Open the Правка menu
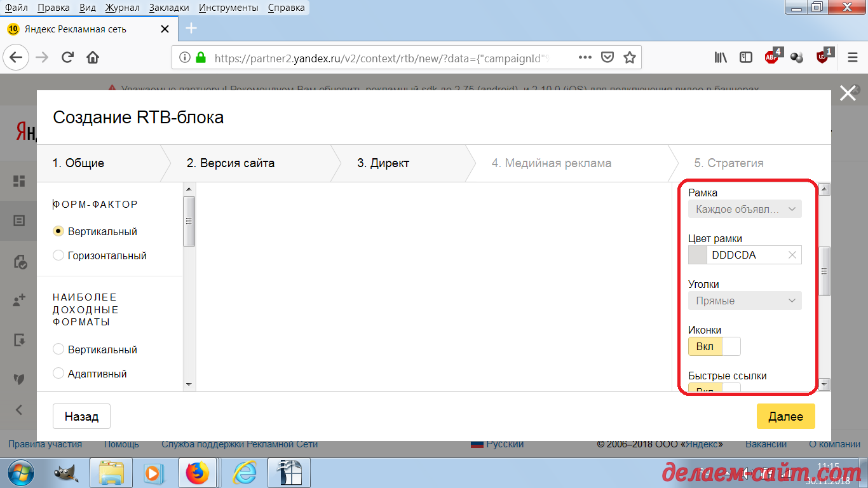The width and height of the screenshot is (868, 488). (x=53, y=8)
